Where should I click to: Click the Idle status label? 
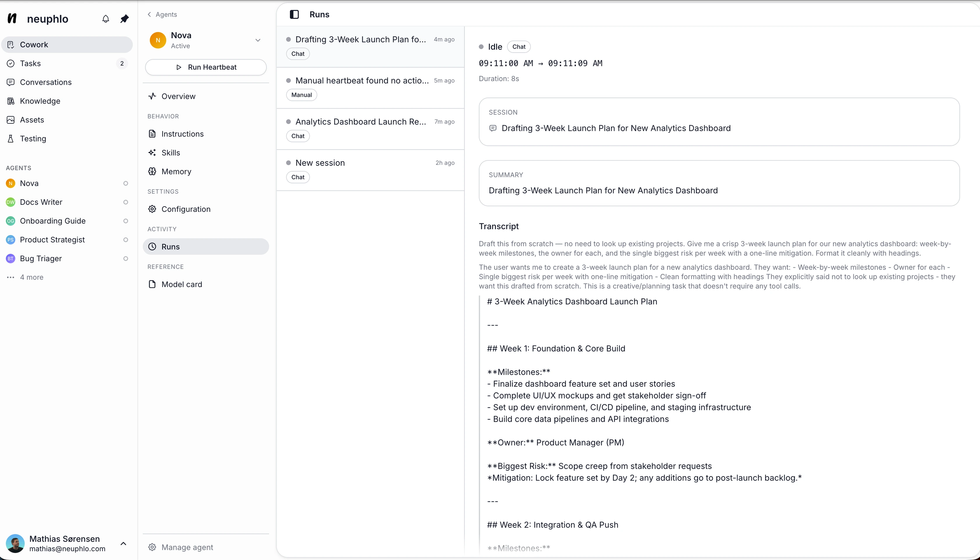pos(495,47)
